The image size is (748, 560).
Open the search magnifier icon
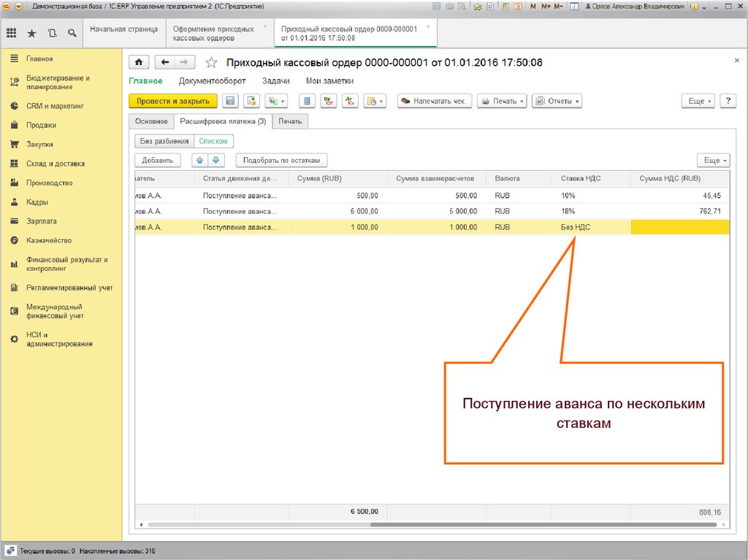[x=72, y=34]
